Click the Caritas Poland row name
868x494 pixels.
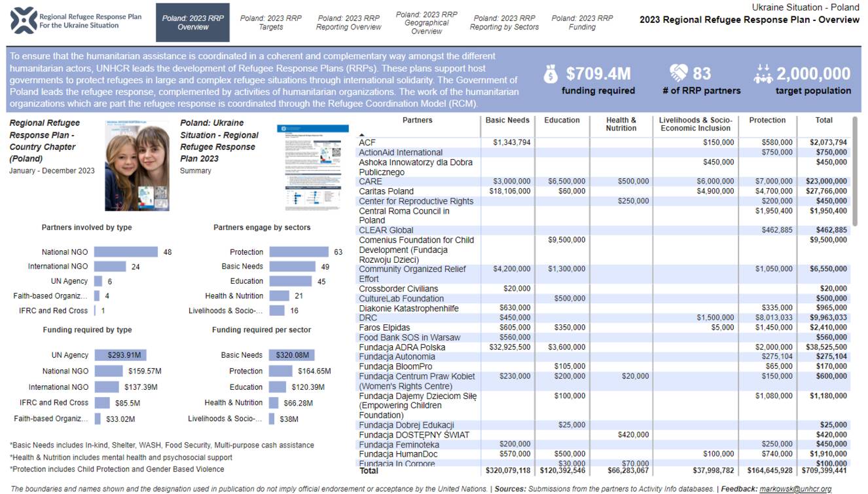(386, 191)
